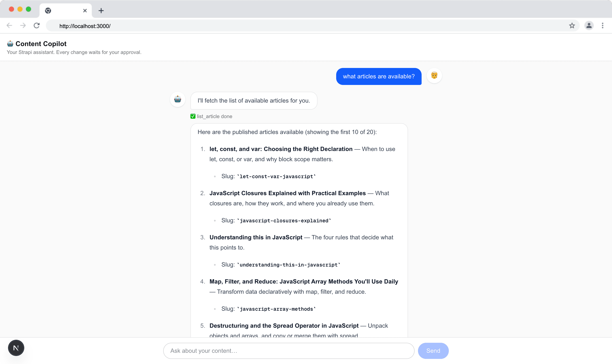Click the 'Destructuring and the Spread Operator' title
Screen dimensions: 612x364
click(284, 326)
